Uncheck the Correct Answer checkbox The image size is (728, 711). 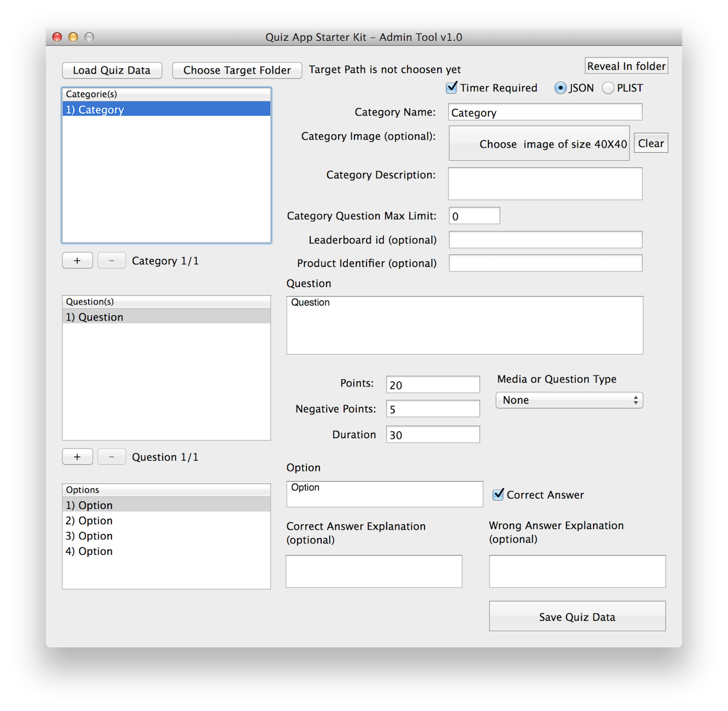pos(498,494)
